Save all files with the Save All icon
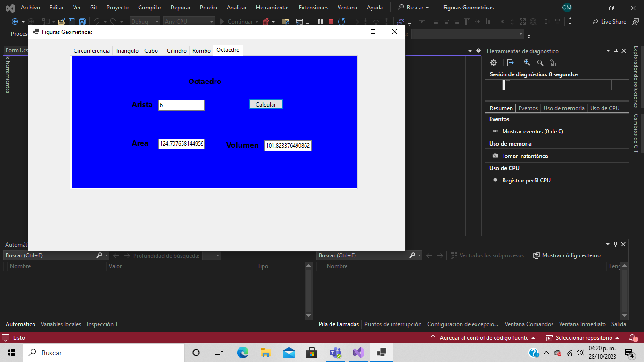644x362 pixels. point(83,22)
